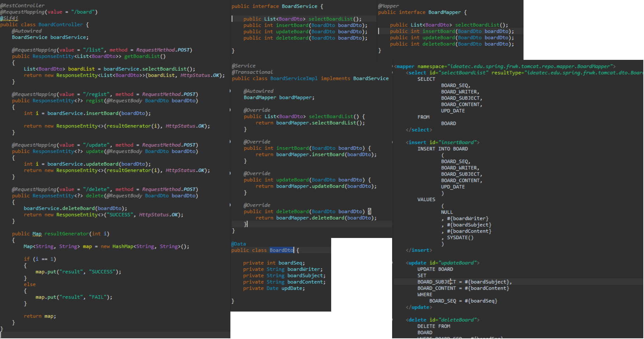Click the @Mapper annotation

tap(388, 6)
